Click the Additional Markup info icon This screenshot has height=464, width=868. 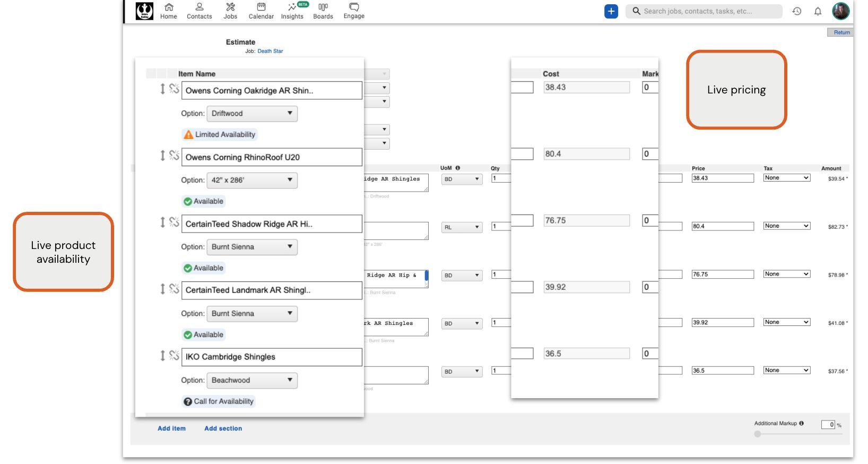tap(801, 423)
